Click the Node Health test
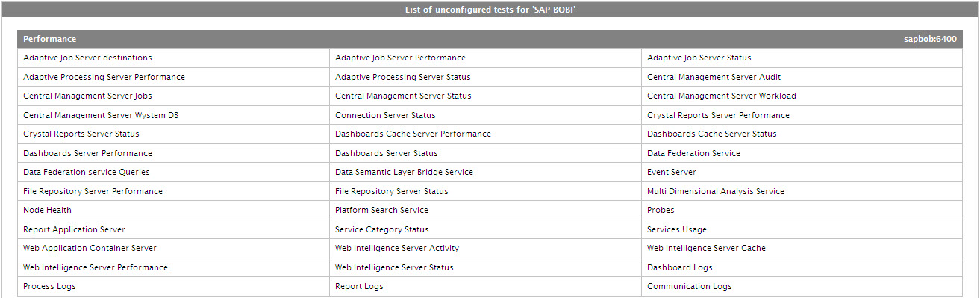This screenshot has width=980, height=298. (47, 210)
